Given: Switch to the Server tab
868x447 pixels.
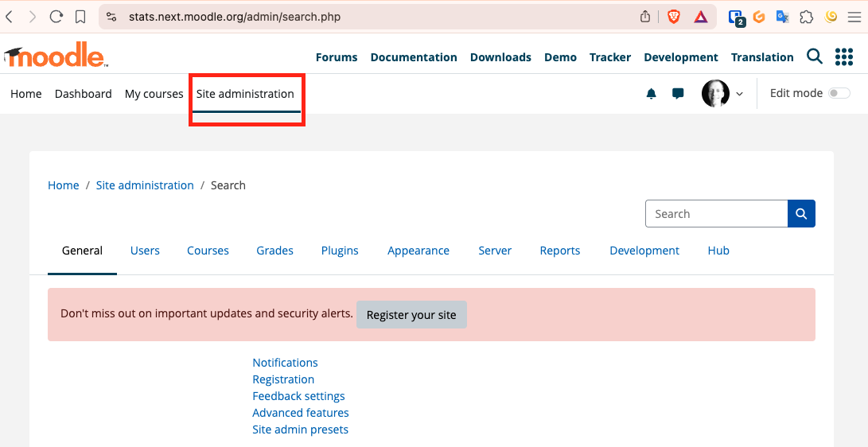Looking at the screenshot, I should [495, 251].
